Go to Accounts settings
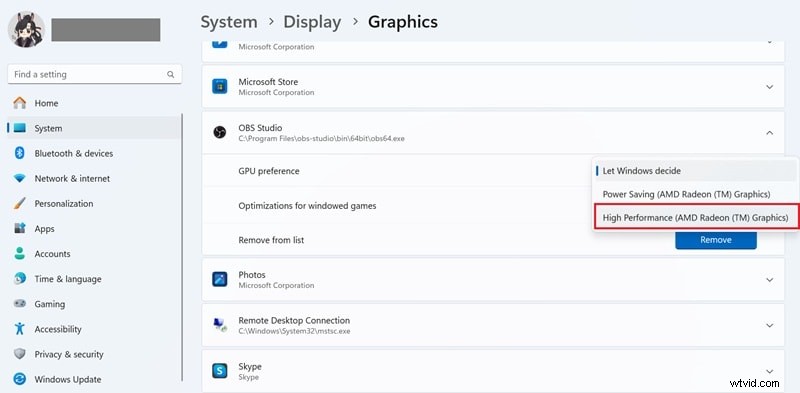Image resolution: width=800 pixels, height=393 pixels. coord(94,254)
